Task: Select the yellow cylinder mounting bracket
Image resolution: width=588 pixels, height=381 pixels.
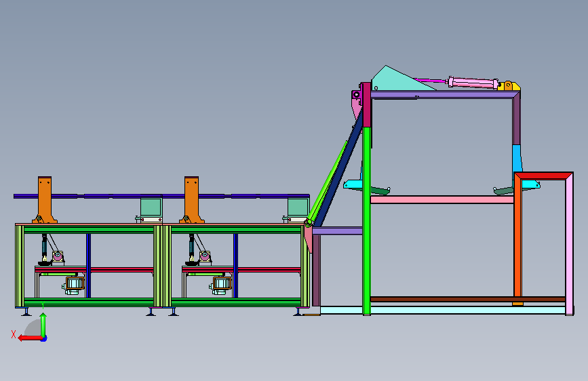Action: (509, 86)
